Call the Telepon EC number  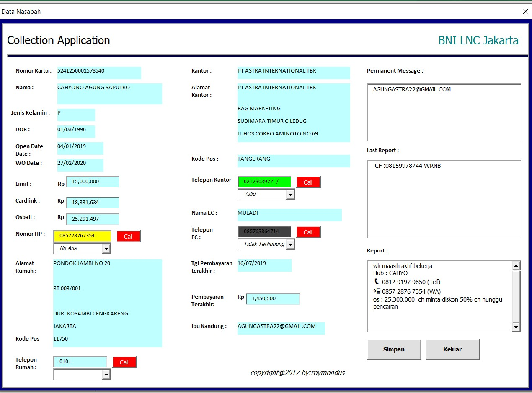(308, 232)
